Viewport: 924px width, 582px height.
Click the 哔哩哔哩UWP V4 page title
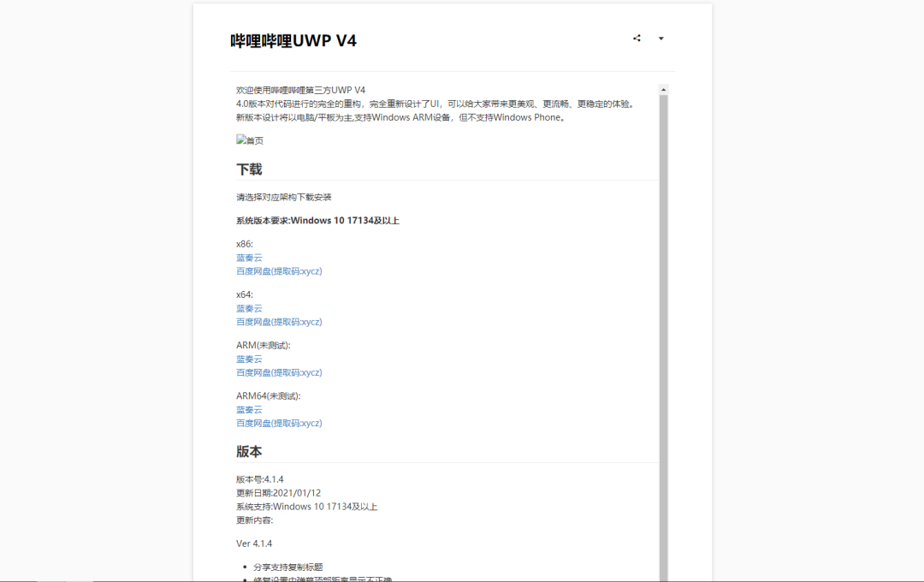pos(290,39)
